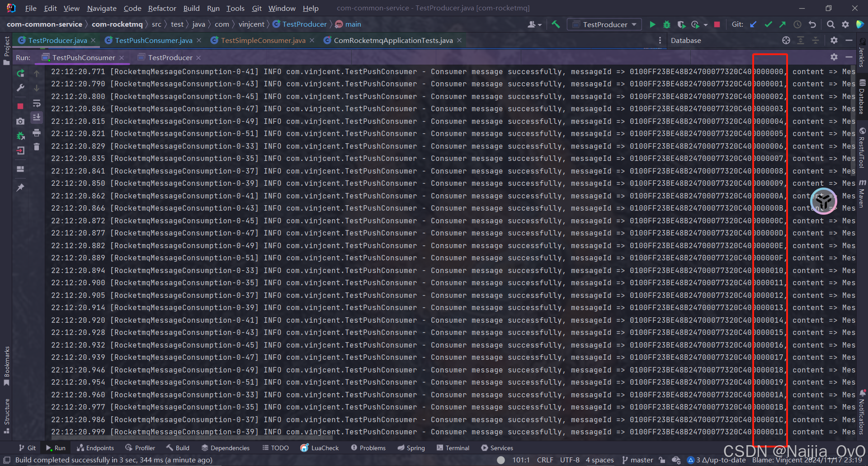Open Database panel settings gear

[834, 40]
